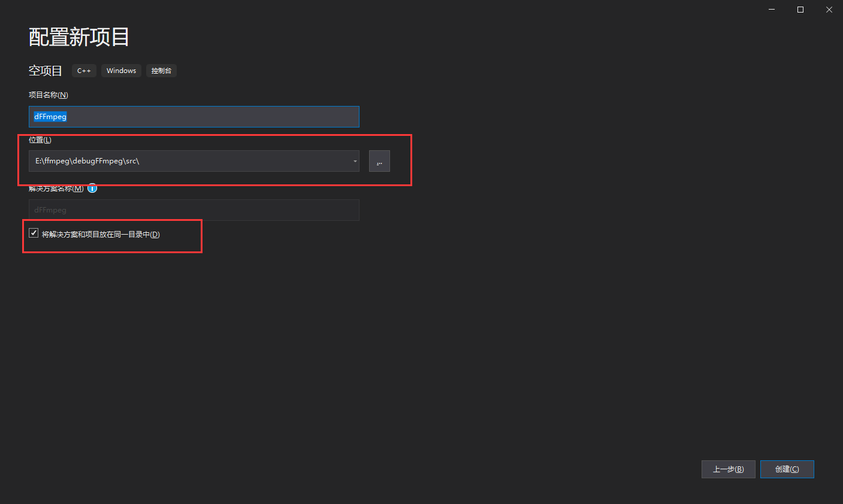Click the checkbox label 将解决方案和项目放在同一目录中
The width and height of the screenshot is (843, 504).
99,234
